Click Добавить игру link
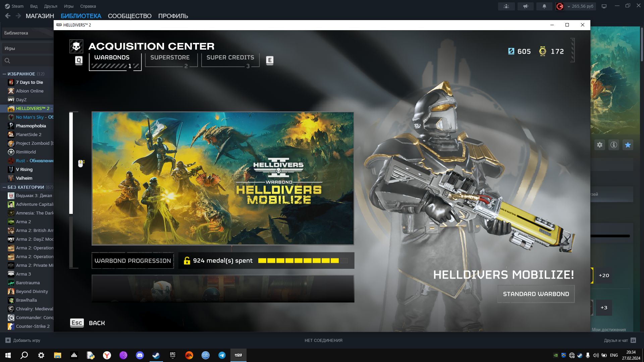The image size is (644, 362). point(23,340)
